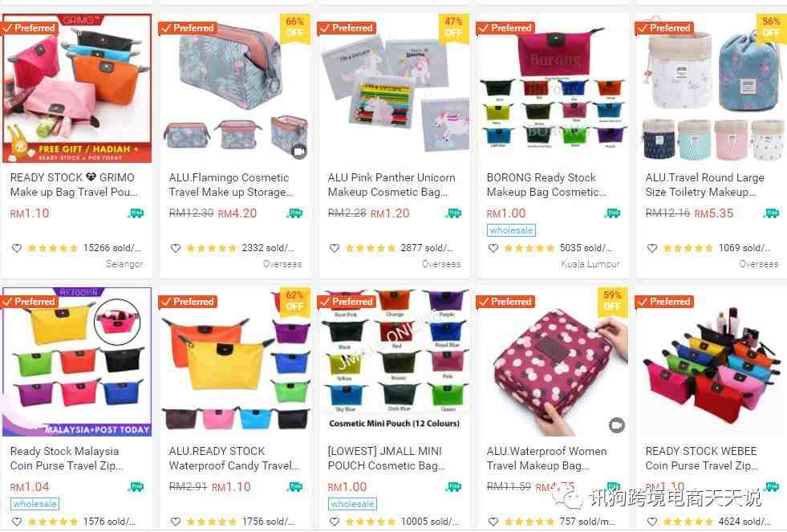Click wholesale tag under BORONG RM1.00 price
This screenshot has width=787, height=532.
click(x=511, y=230)
